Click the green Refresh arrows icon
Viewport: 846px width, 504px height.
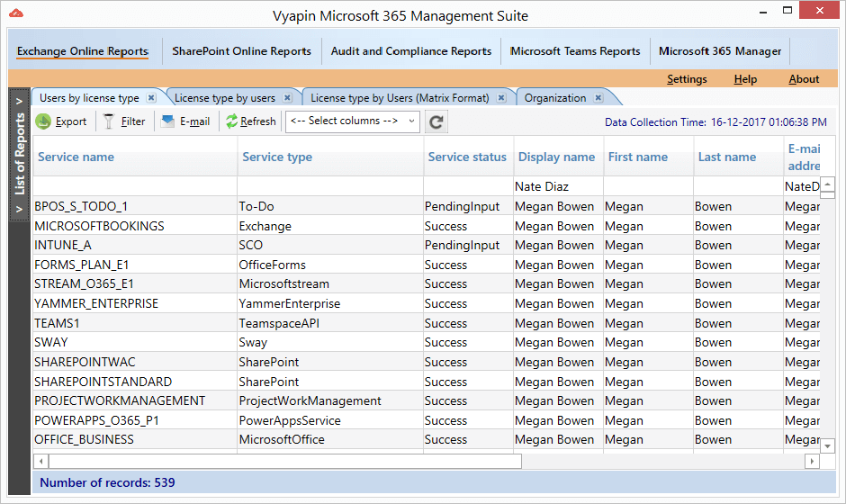point(232,121)
